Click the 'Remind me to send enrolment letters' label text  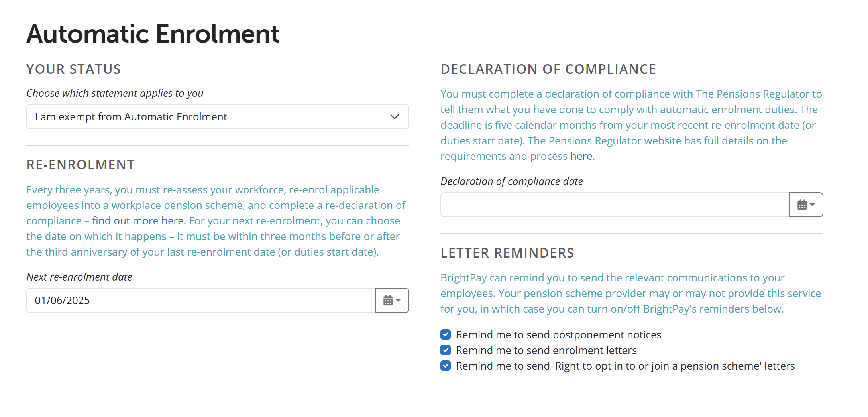point(546,350)
